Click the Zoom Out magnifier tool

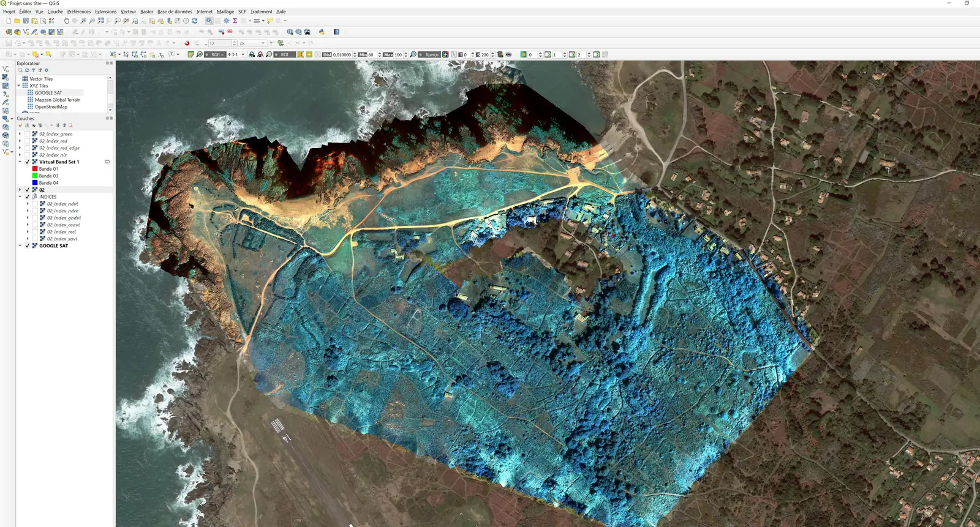pos(92,21)
